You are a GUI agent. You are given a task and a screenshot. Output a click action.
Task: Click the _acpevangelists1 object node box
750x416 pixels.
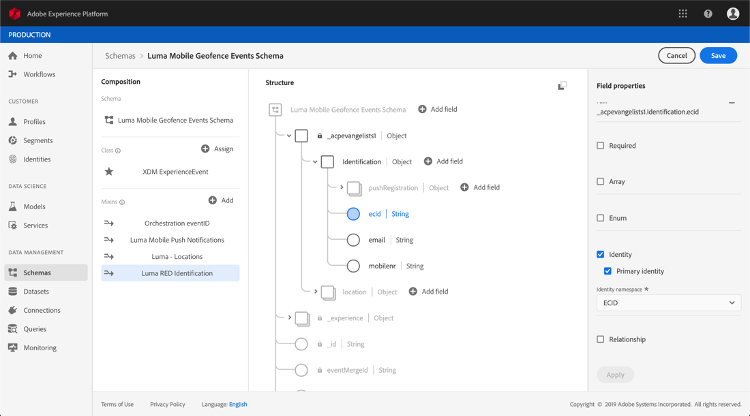[x=301, y=136]
